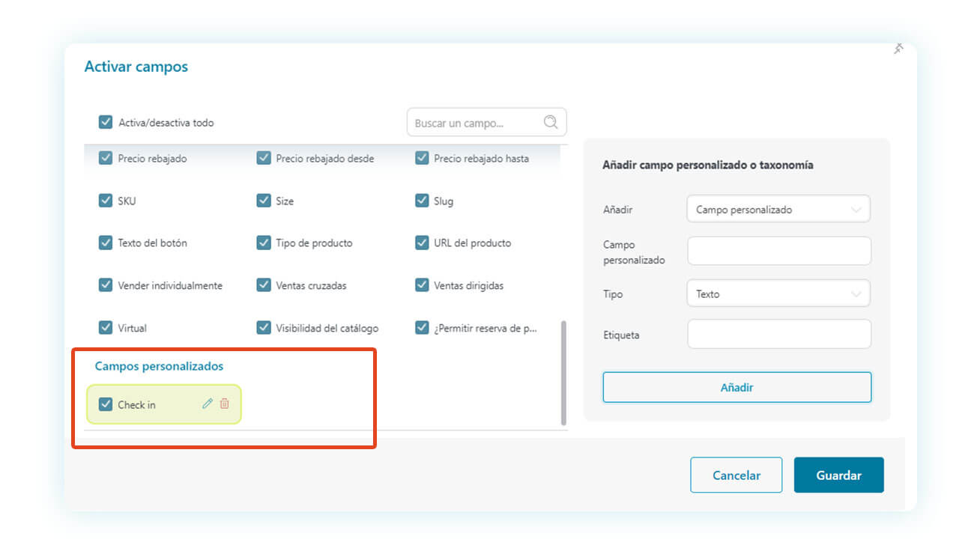Click the magnifier search icon
Screen dimensions: 974x560
(x=551, y=122)
